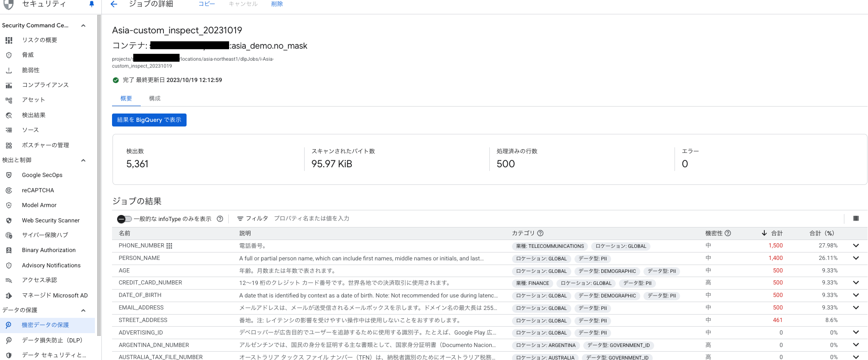
Task: Click the grid icon next to PHONE_NUMBER
Action: point(169,246)
